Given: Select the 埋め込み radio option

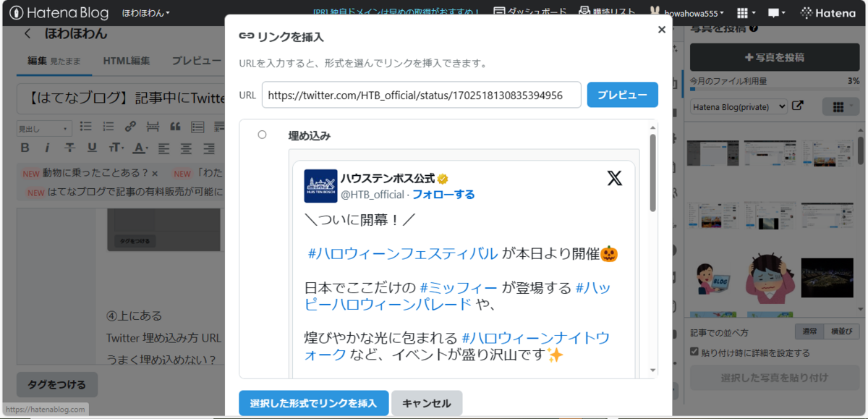Looking at the screenshot, I should (x=262, y=135).
